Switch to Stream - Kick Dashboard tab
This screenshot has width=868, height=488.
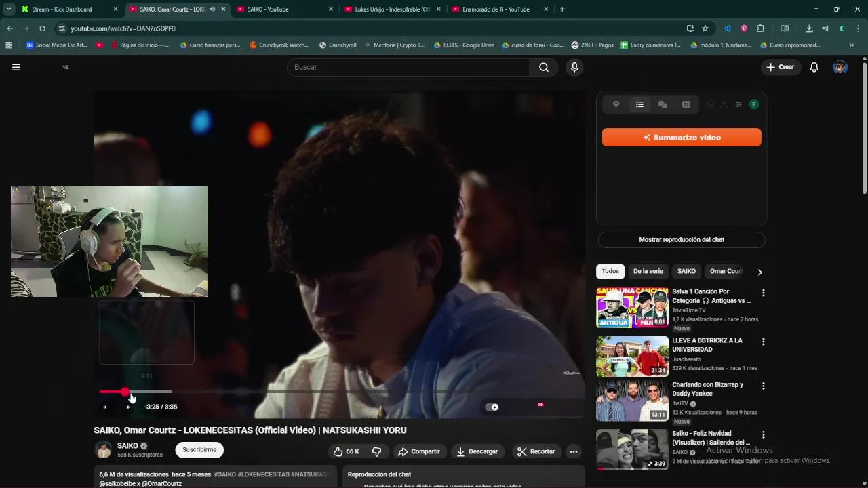point(68,9)
